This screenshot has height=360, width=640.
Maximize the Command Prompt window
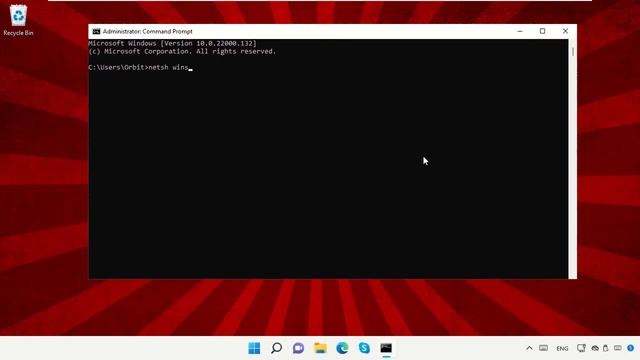click(542, 31)
